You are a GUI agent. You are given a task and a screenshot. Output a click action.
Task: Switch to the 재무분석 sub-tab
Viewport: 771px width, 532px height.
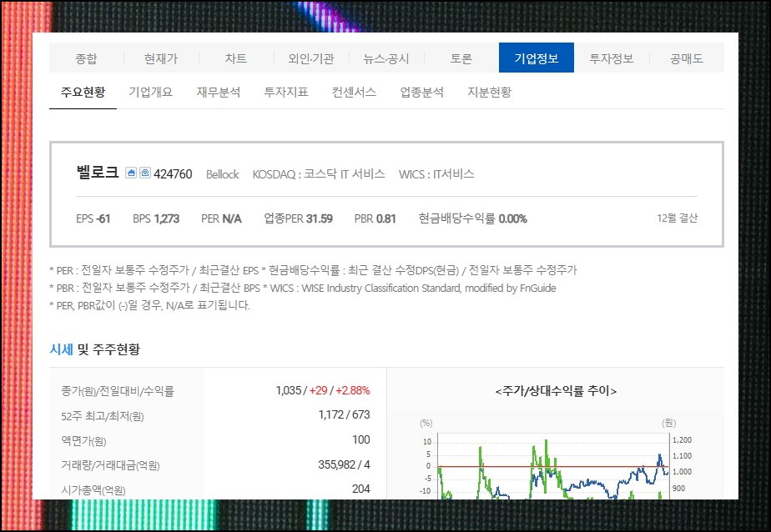(x=219, y=93)
